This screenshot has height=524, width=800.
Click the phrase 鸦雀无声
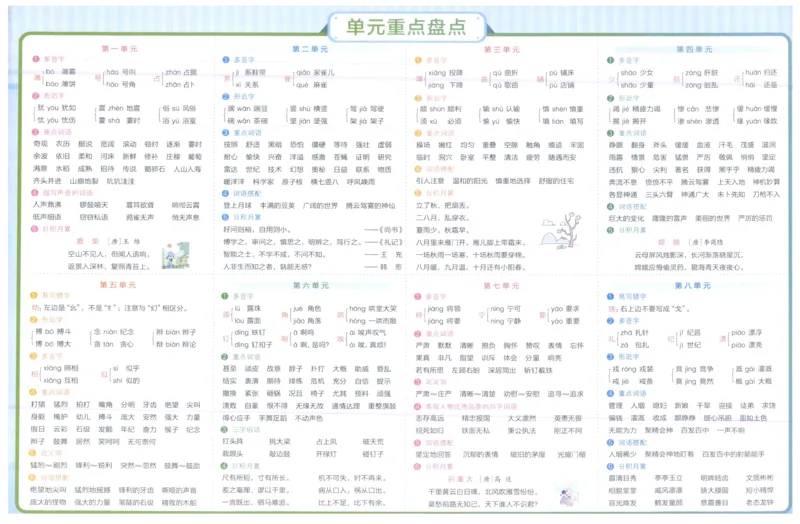pos(140,217)
